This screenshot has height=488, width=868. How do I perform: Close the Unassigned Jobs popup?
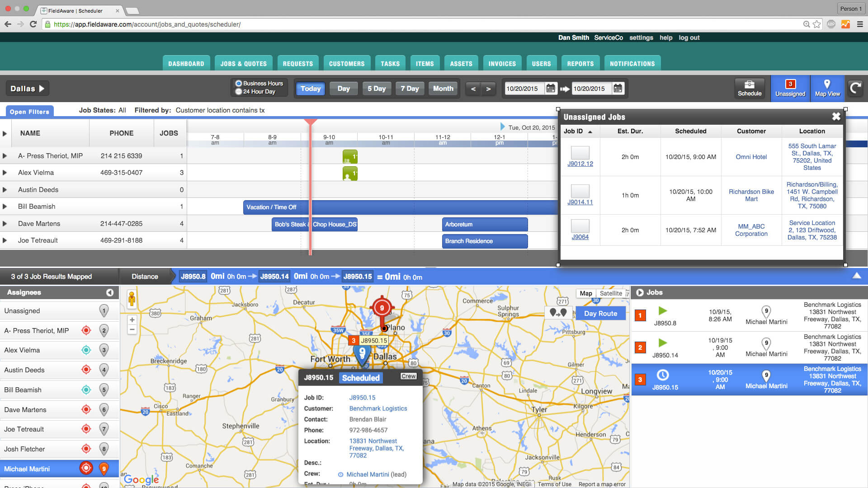[836, 117]
